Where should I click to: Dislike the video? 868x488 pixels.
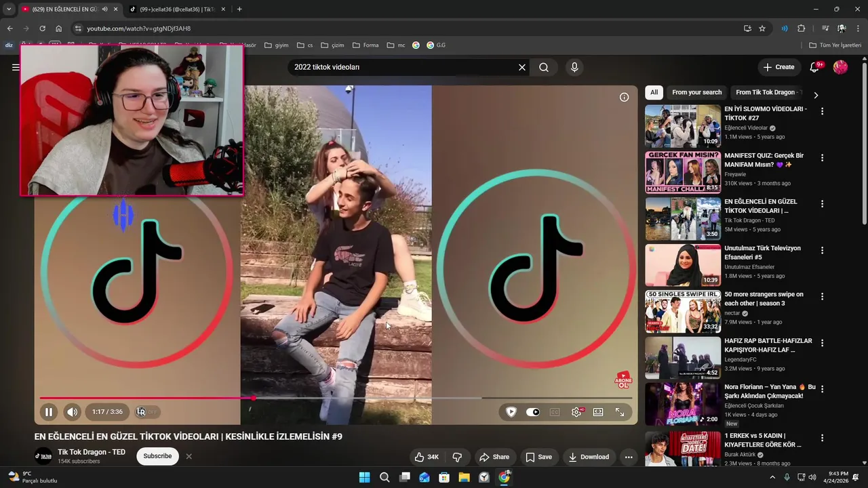[457, 457]
